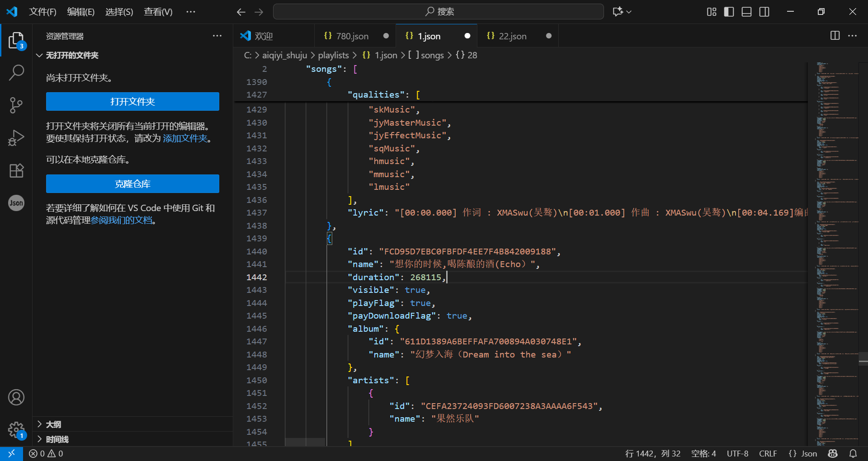The width and height of the screenshot is (868, 461).
Task: Expand the 大纲 outline section
Action: 53,424
